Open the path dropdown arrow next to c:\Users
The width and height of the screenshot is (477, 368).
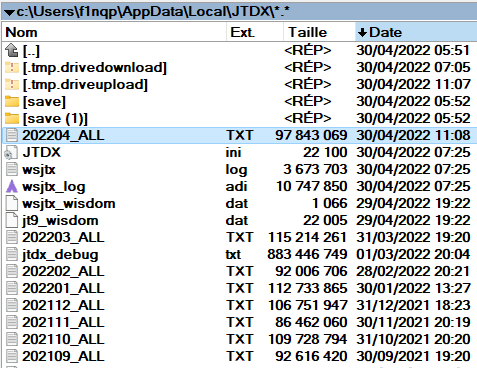pos(9,13)
